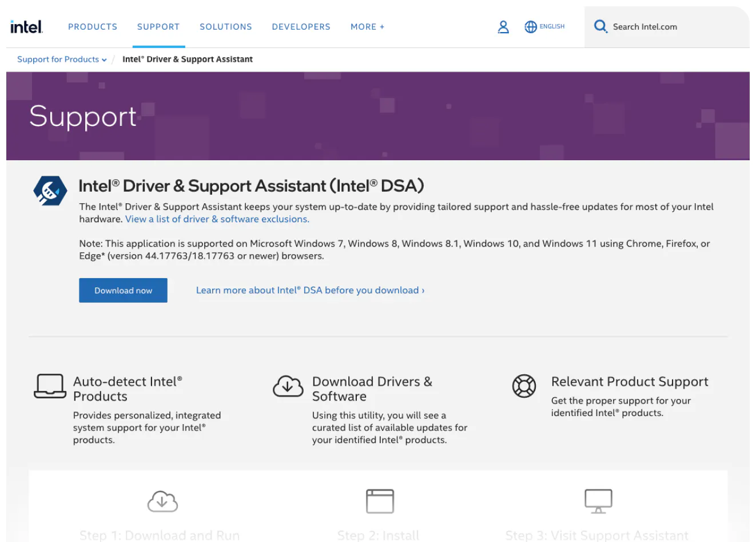Expand the Support for Products dropdown
Image resolution: width=756 pixels, height=542 pixels.
point(62,60)
